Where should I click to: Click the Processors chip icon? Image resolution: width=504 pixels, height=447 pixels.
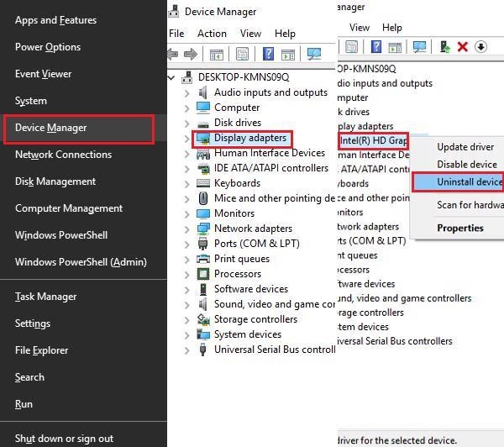(203, 274)
